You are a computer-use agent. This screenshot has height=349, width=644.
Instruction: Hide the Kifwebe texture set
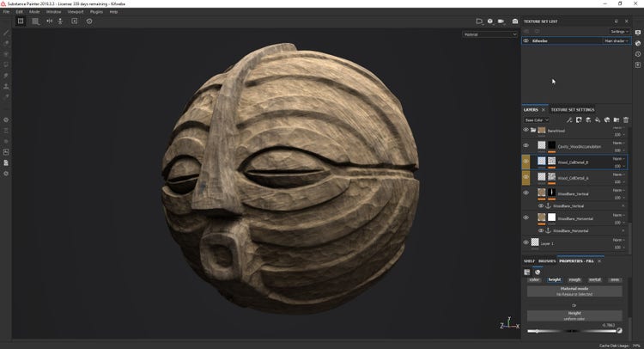click(x=526, y=40)
